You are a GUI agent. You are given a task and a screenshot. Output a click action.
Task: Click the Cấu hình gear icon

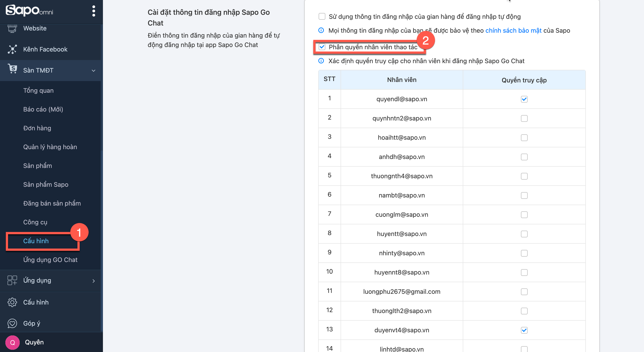(12, 302)
